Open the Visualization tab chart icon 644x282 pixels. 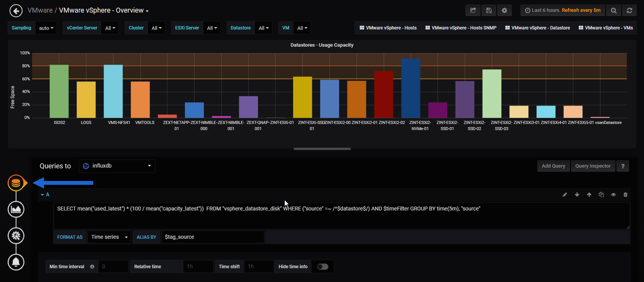(16, 209)
